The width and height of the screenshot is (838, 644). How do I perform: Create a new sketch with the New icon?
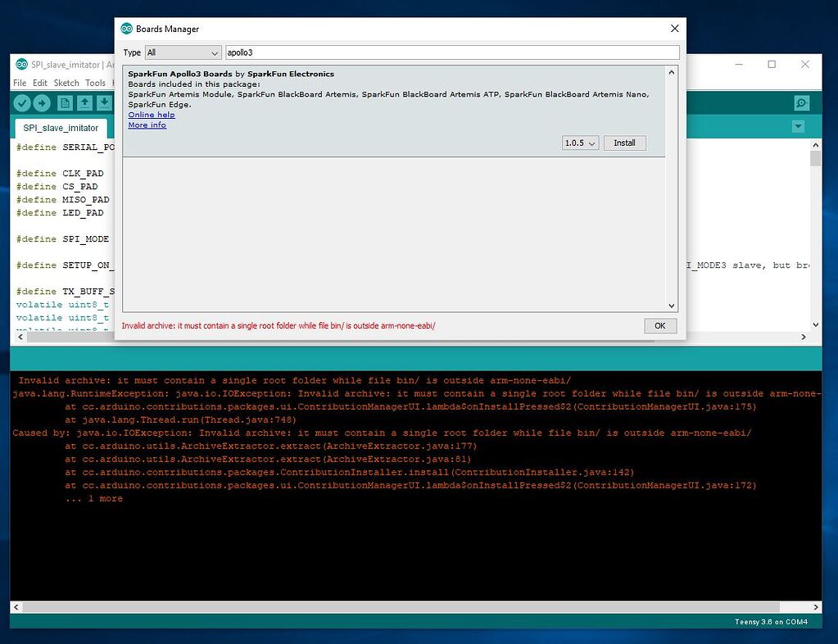pyautogui.click(x=66, y=102)
